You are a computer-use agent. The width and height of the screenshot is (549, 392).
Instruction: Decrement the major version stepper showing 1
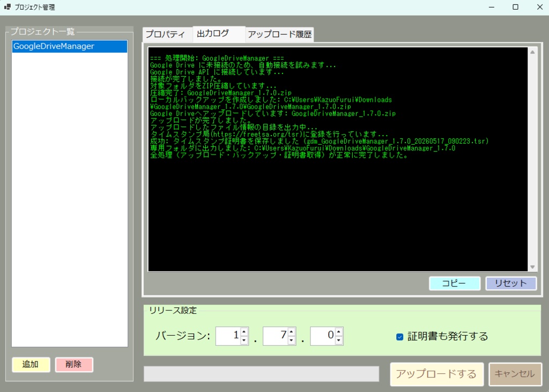(x=244, y=340)
